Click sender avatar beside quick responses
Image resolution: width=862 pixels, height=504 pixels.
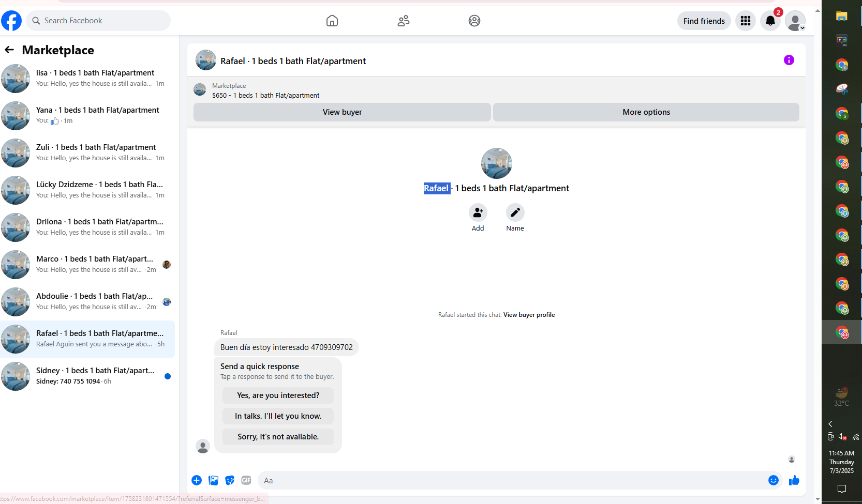tap(203, 446)
